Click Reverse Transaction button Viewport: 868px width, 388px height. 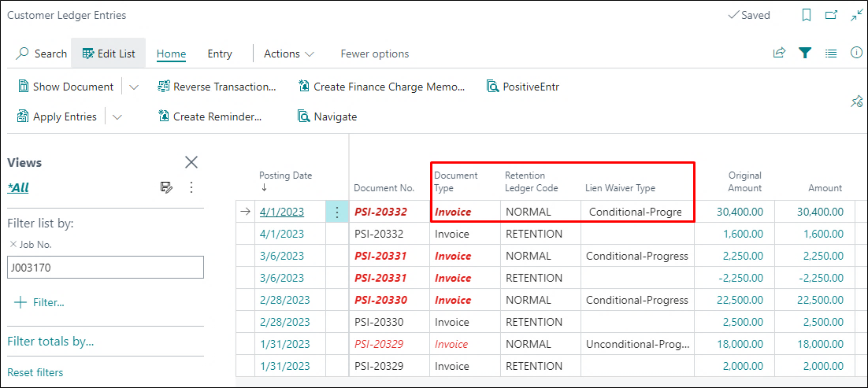tap(217, 87)
